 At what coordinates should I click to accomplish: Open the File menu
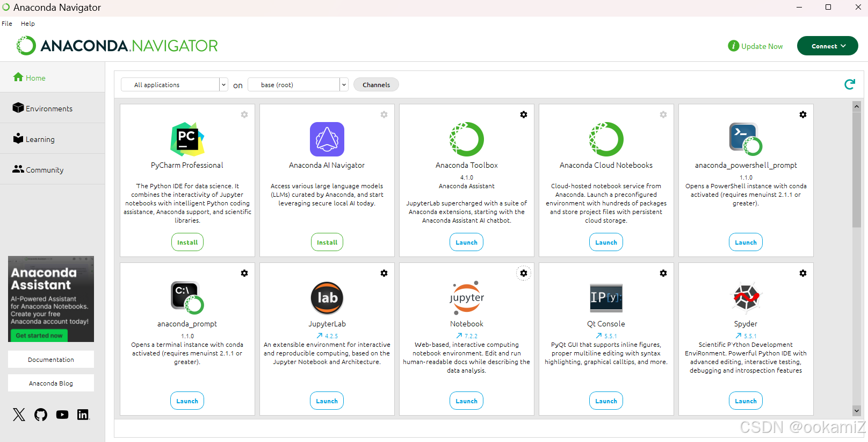tap(7, 24)
